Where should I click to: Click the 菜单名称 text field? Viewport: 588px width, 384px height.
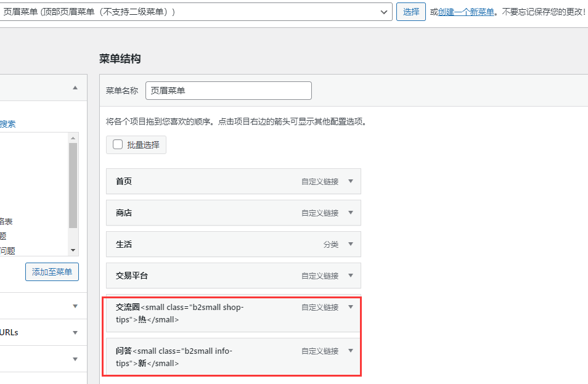pyautogui.click(x=228, y=91)
